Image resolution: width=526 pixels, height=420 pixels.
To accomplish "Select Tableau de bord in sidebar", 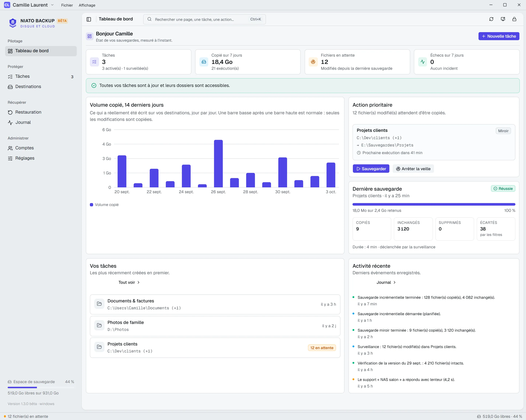I will (x=41, y=51).
